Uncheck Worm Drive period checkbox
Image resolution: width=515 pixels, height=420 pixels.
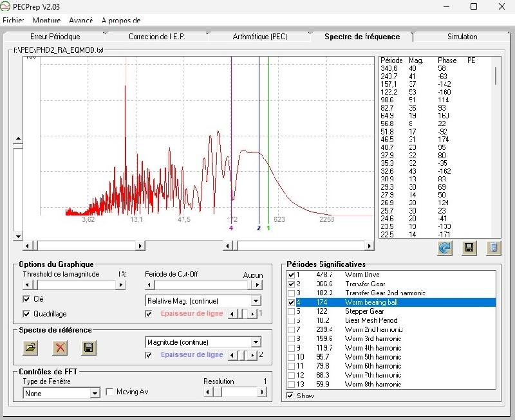pos(291,275)
